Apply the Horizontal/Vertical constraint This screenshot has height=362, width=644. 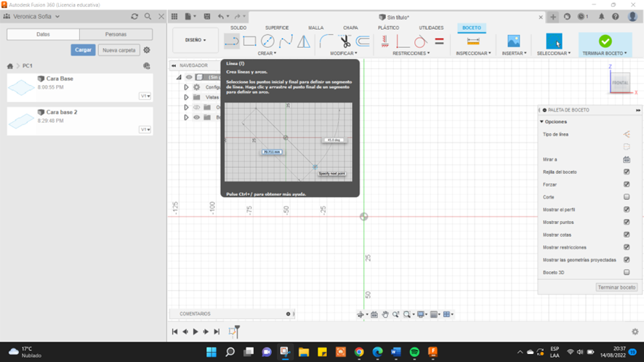click(385, 41)
